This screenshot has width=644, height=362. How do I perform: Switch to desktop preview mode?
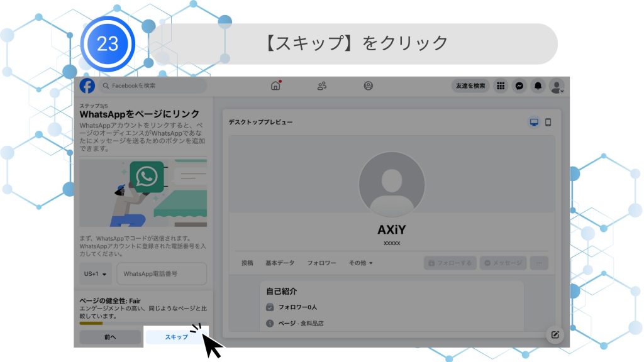point(534,122)
